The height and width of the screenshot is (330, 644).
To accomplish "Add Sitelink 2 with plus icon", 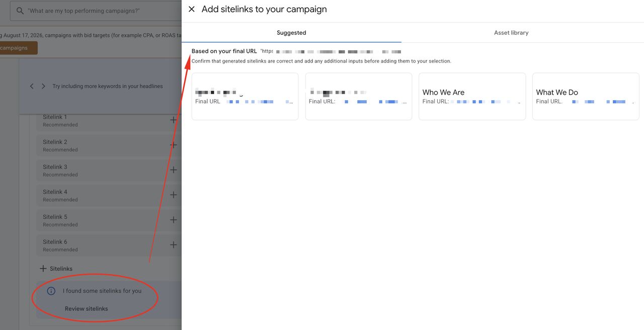I will (174, 145).
